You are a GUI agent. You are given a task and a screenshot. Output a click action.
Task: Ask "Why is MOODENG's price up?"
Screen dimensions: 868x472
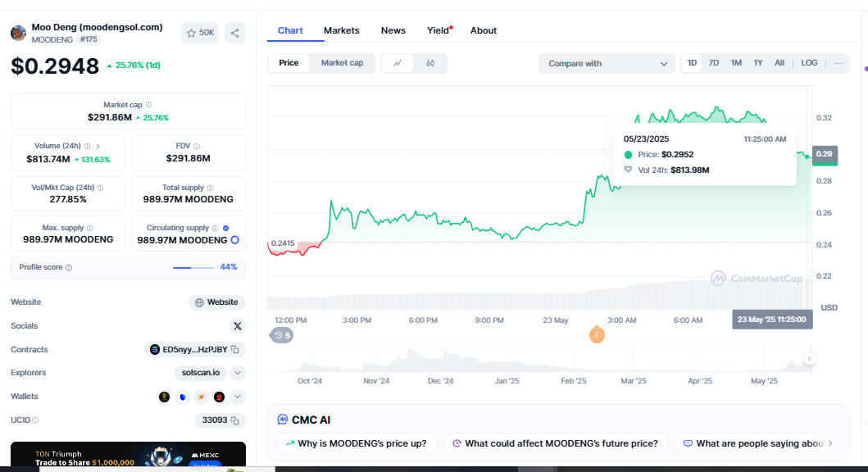357,443
